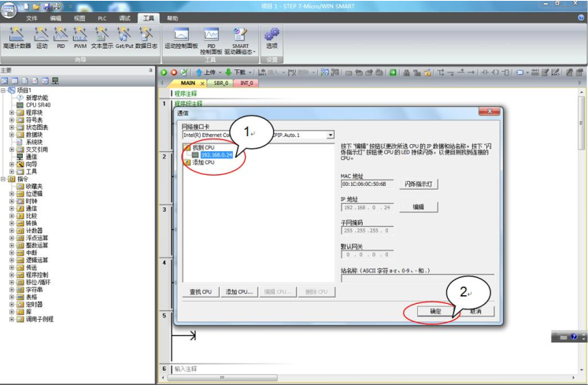The width and height of the screenshot is (588, 385).
Task: Click the Edit (编辑) IP button
Action: pyautogui.click(x=419, y=207)
